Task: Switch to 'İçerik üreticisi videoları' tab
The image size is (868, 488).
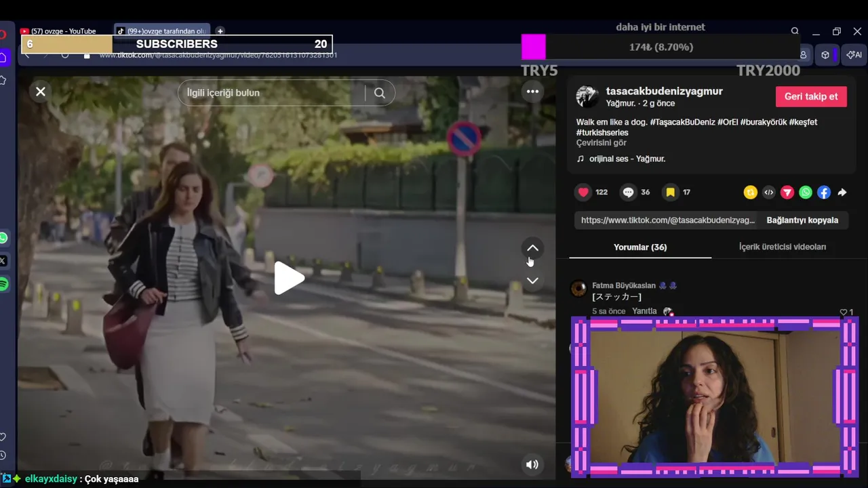Action: pyautogui.click(x=783, y=247)
